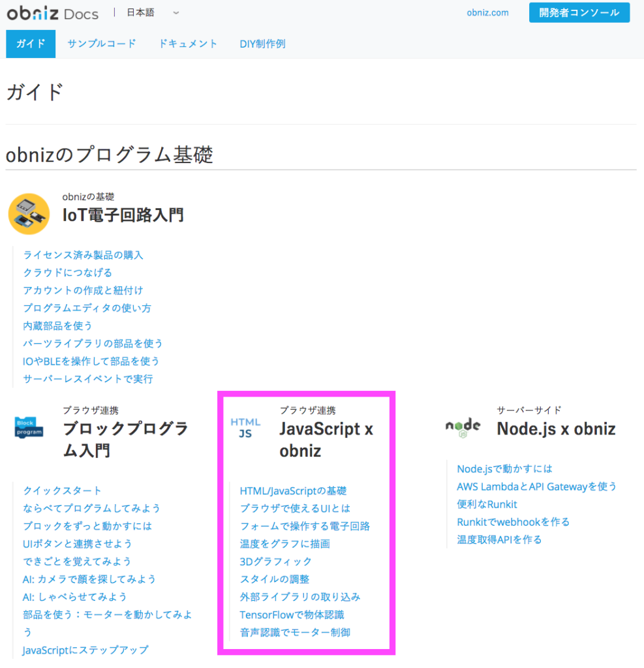644x668 pixels.
Task: Open Runkitでwebhookを作る link
Action: coord(513,523)
